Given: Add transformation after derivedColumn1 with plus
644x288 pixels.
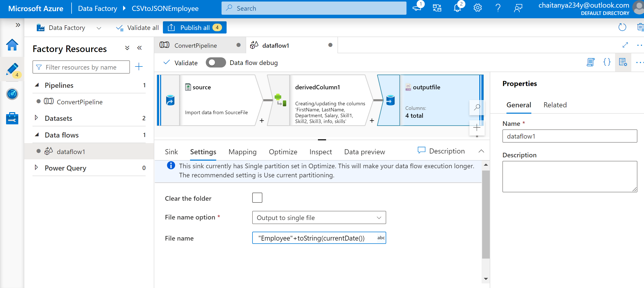Looking at the screenshot, I should [372, 121].
